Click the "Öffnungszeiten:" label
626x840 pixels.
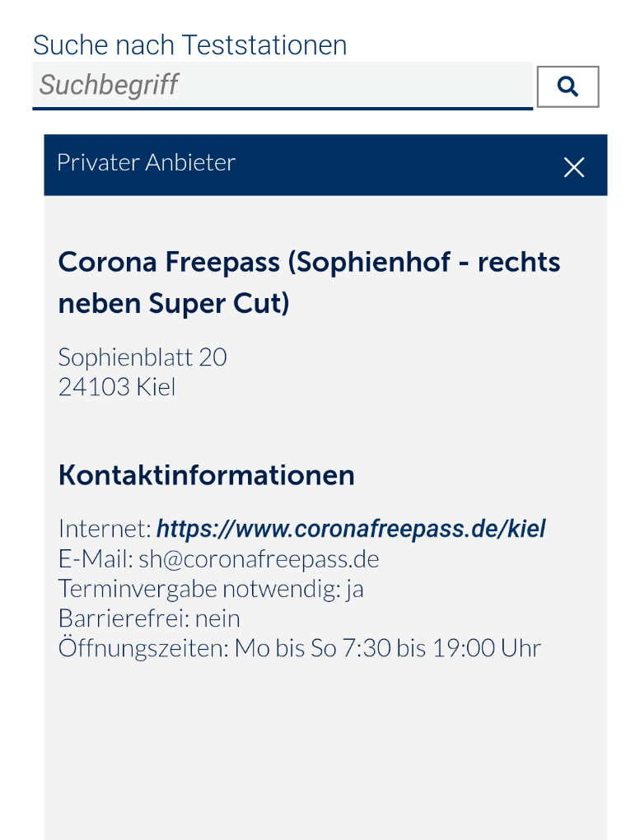click(x=143, y=648)
